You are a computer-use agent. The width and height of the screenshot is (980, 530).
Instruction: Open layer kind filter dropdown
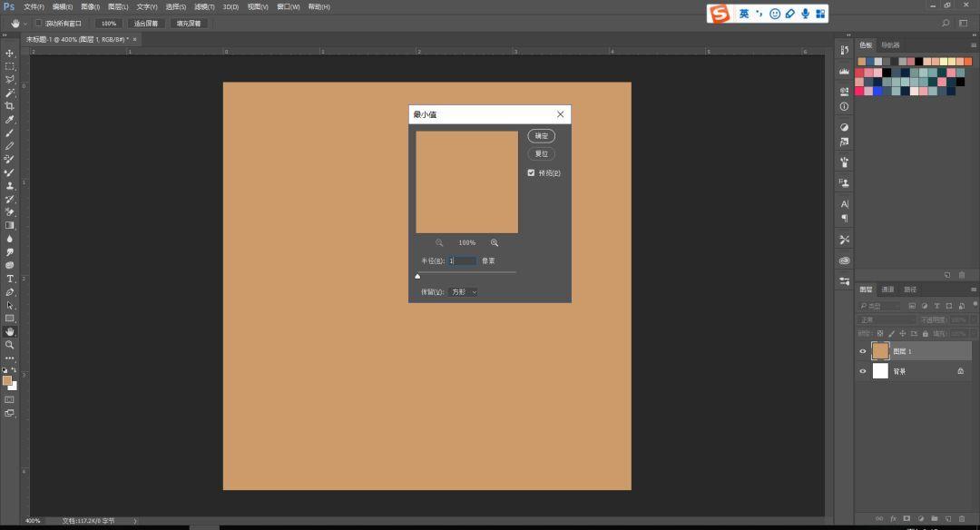pyautogui.click(x=880, y=306)
